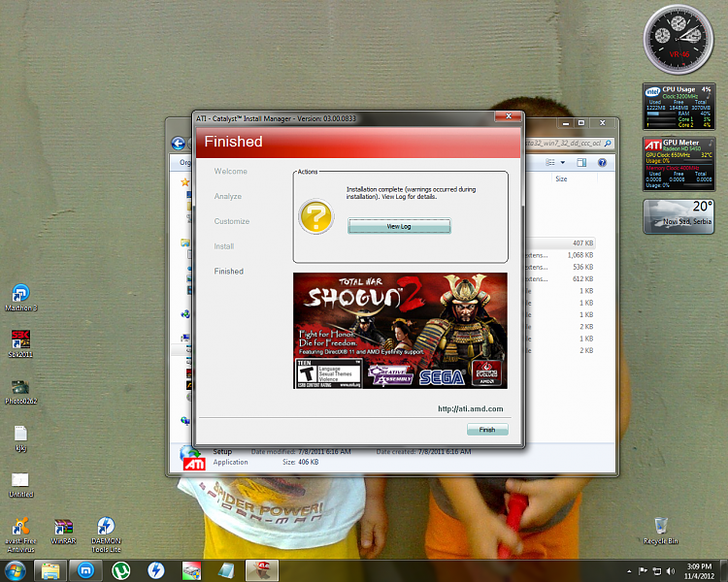Launch avast! Free Antivirus desktop shortcut
This screenshot has width=728, height=582.
pos(21,534)
